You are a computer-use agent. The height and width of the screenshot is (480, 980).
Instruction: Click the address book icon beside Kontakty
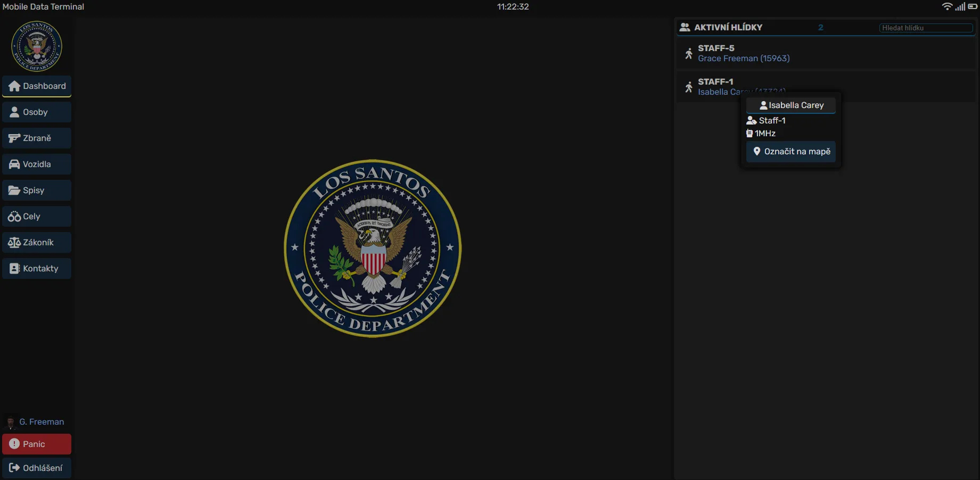(x=15, y=269)
